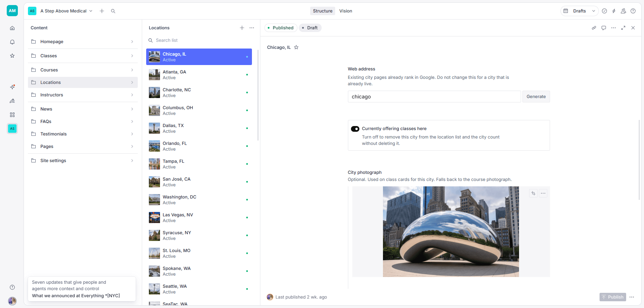Select Atlanta, GA in locations list

(199, 74)
